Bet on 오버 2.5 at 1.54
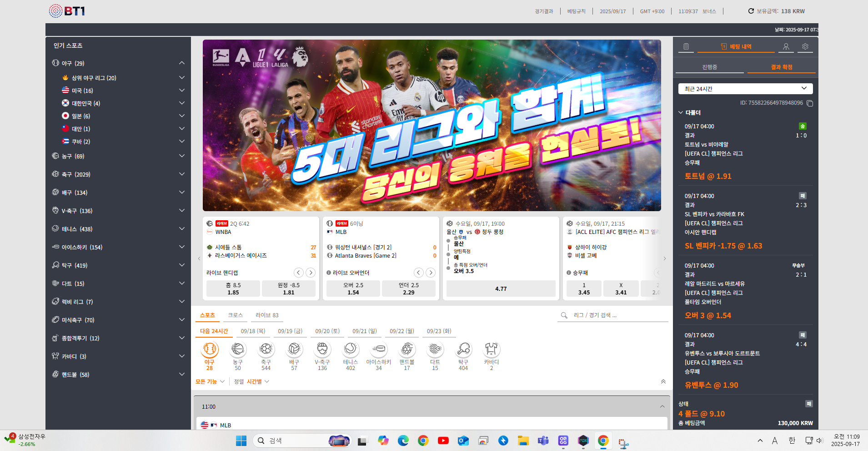Image resolution: width=868 pixels, height=451 pixels. (353, 289)
